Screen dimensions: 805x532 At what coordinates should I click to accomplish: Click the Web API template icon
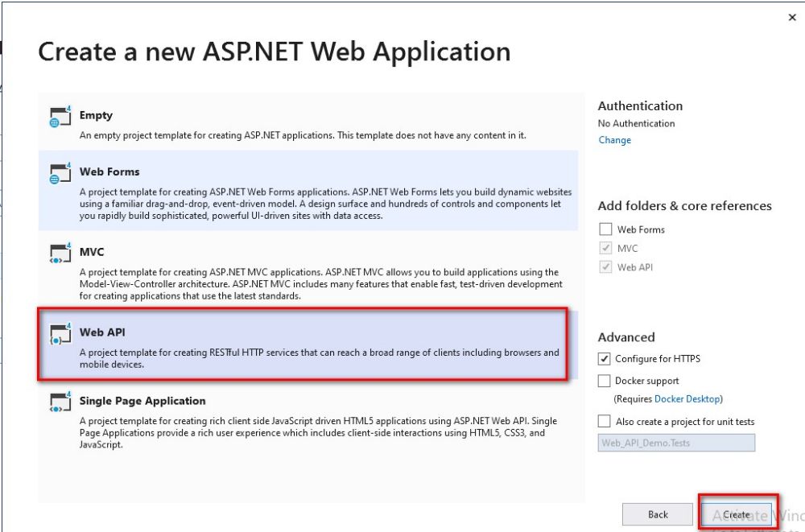pyautogui.click(x=60, y=334)
